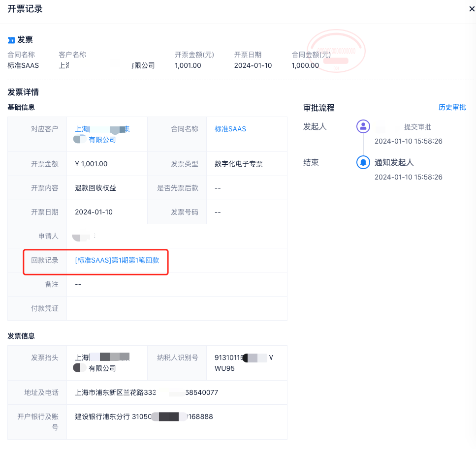This screenshot has height=449, width=476.
Task: Click the empty 付款凭证 field
Action: (176, 308)
